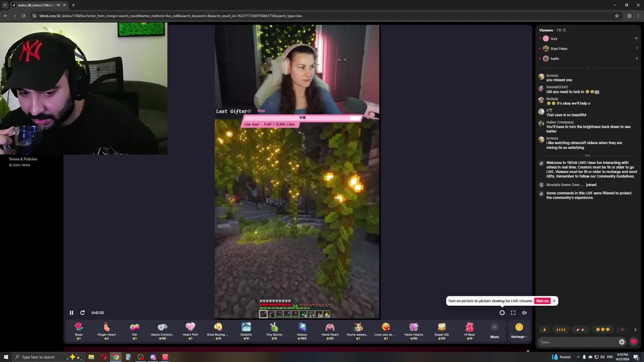Send the four raised hands quick reaction
Viewport: 644px width, 362px height.
561,330
